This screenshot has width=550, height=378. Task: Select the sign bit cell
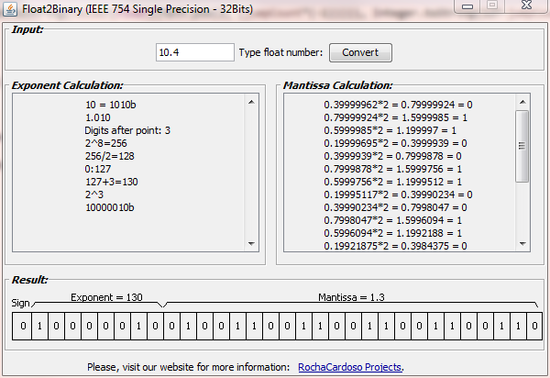pos(22,326)
